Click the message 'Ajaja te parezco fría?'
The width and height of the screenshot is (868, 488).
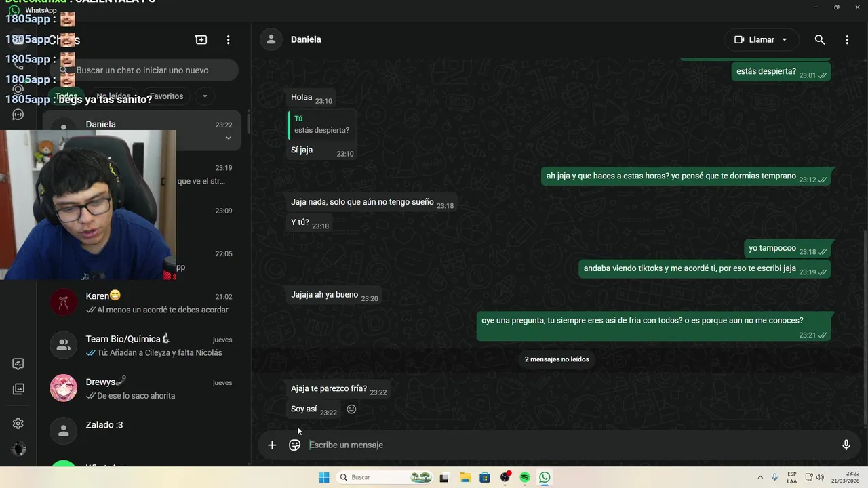pos(338,390)
